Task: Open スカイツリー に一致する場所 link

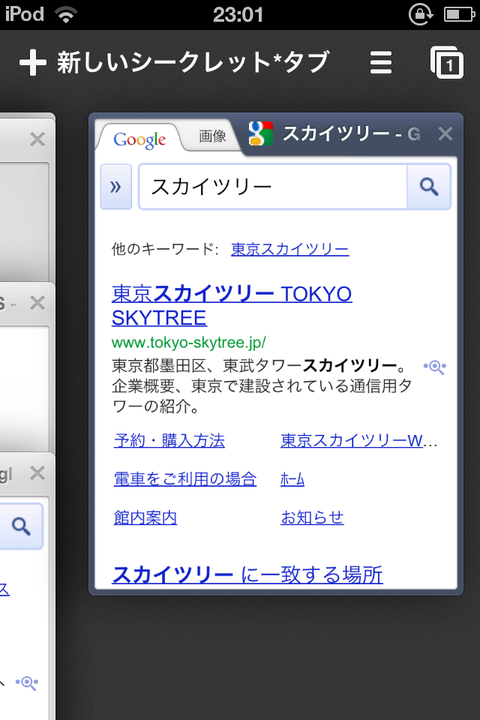Action: coord(247,574)
